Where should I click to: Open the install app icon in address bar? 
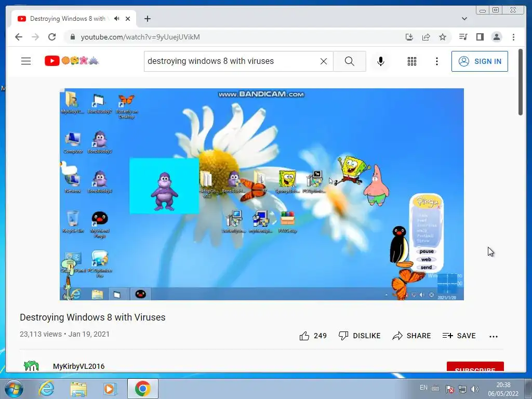(409, 37)
